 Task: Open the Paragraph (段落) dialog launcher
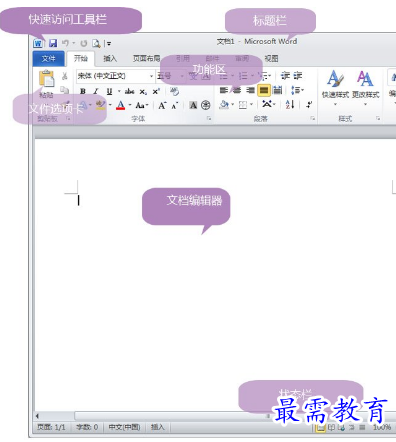coord(313,118)
